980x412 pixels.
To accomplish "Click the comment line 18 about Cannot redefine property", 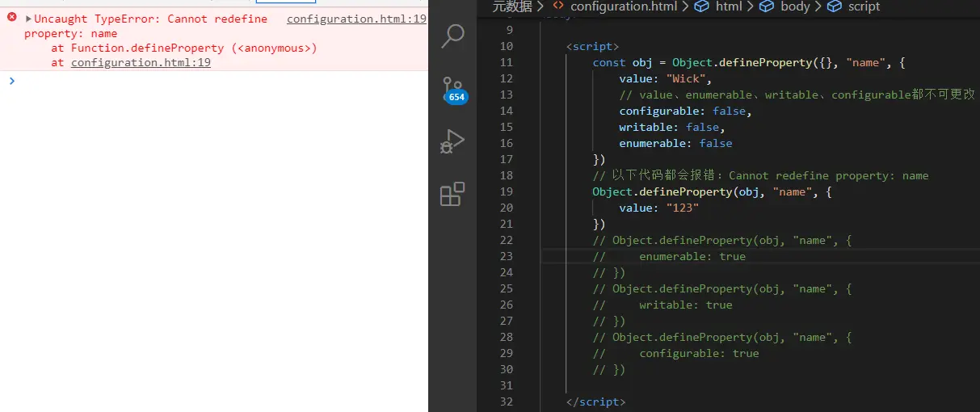I will point(761,175).
